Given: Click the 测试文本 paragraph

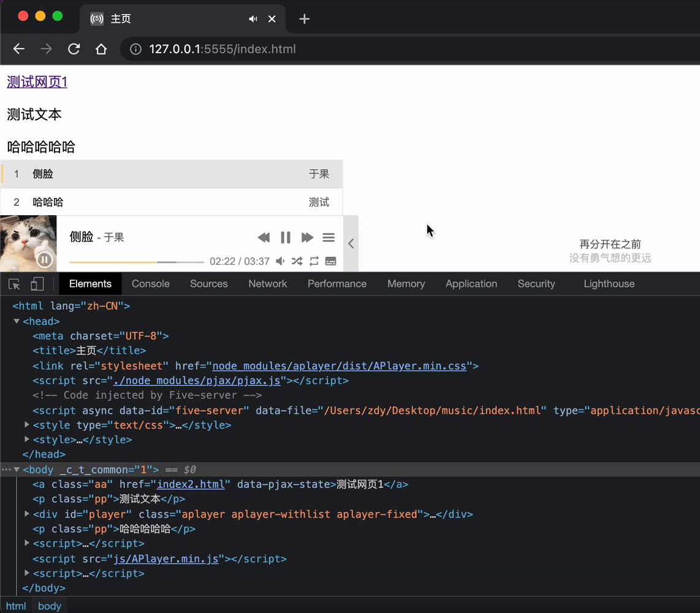Looking at the screenshot, I should (34, 115).
